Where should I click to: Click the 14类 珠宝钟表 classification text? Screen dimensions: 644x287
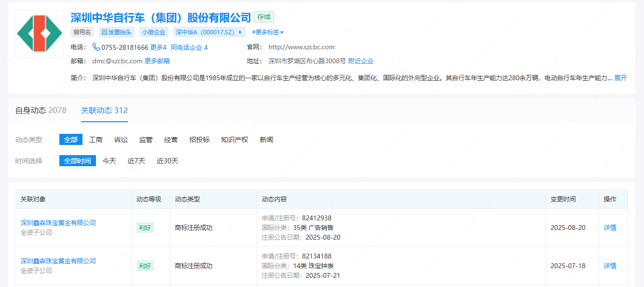[313, 266]
